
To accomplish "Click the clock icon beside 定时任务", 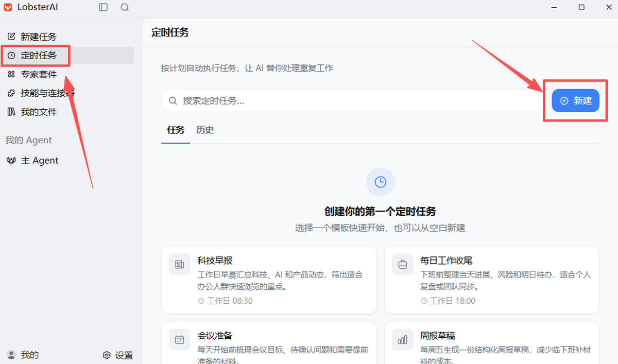I will (x=11, y=56).
